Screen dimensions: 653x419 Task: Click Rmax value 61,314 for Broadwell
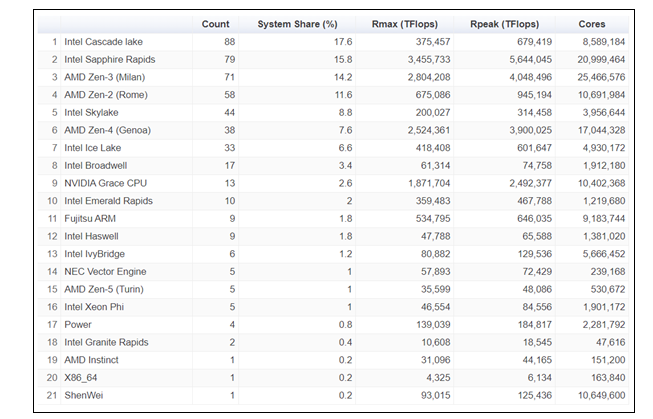[x=436, y=165]
